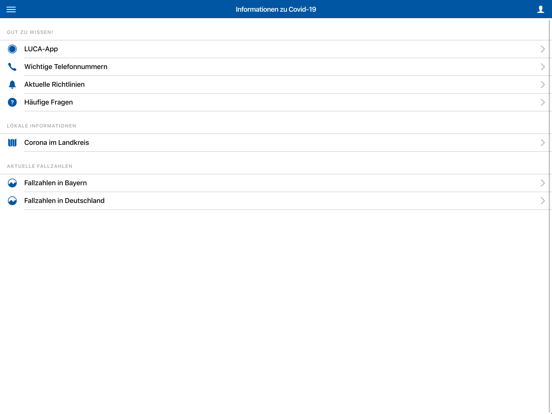Expand Fallzahlen in Bayern chevron
This screenshot has width=552, height=414.
coord(542,183)
